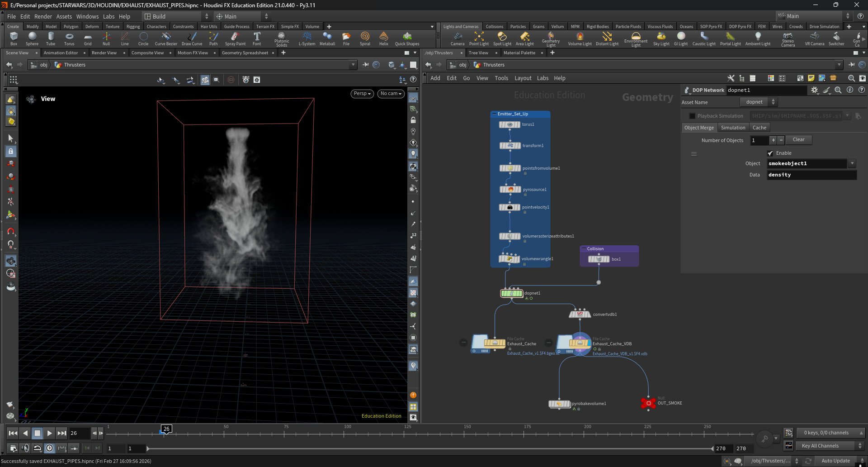Add a Spot Light from shelf
This screenshot has height=467, width=868.
[x=502, y=39]
